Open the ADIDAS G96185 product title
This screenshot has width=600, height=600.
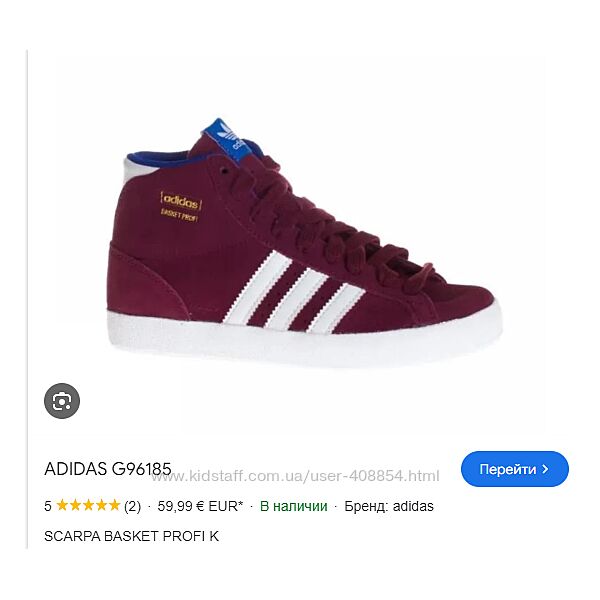click(x=108, y=469)
